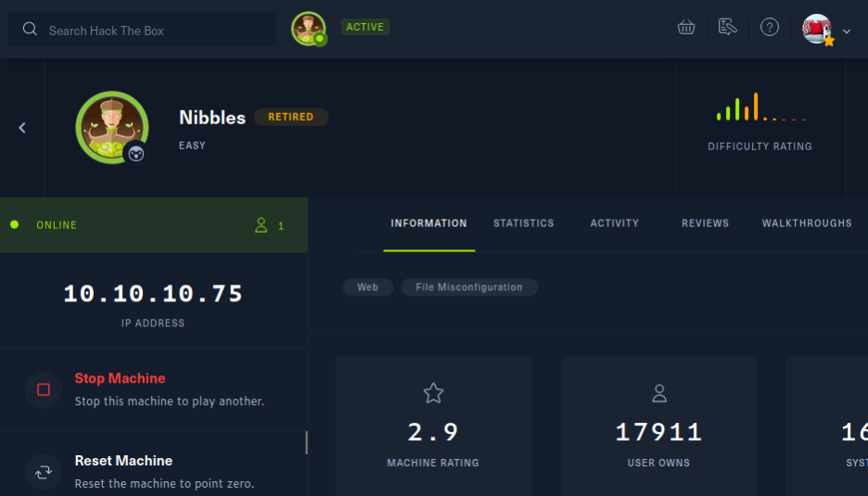Select the File Misconfiguration tag
Viewport: 868px width, 496px height.
coord(469,287)
